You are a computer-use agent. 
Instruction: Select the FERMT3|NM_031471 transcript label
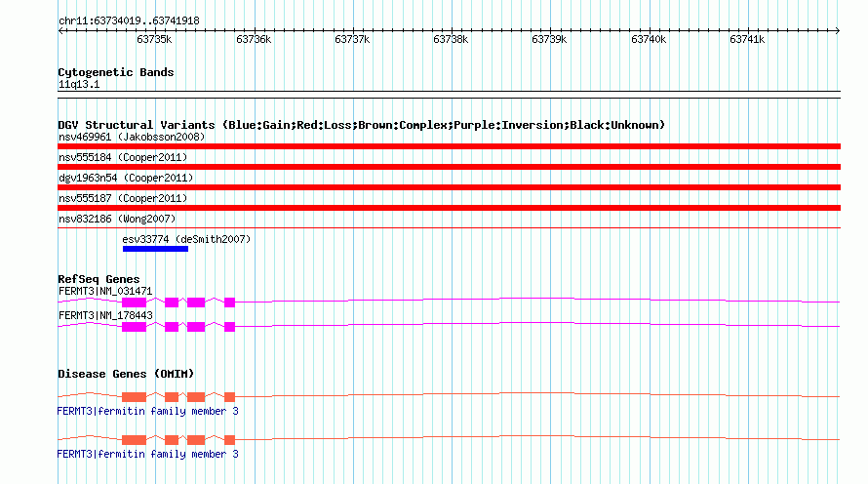pyautogui.click(x=105, y=292)
